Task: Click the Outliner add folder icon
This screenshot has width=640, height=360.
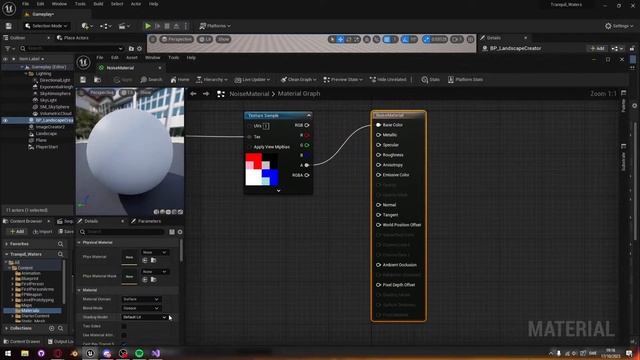Action: click(131, 49)
